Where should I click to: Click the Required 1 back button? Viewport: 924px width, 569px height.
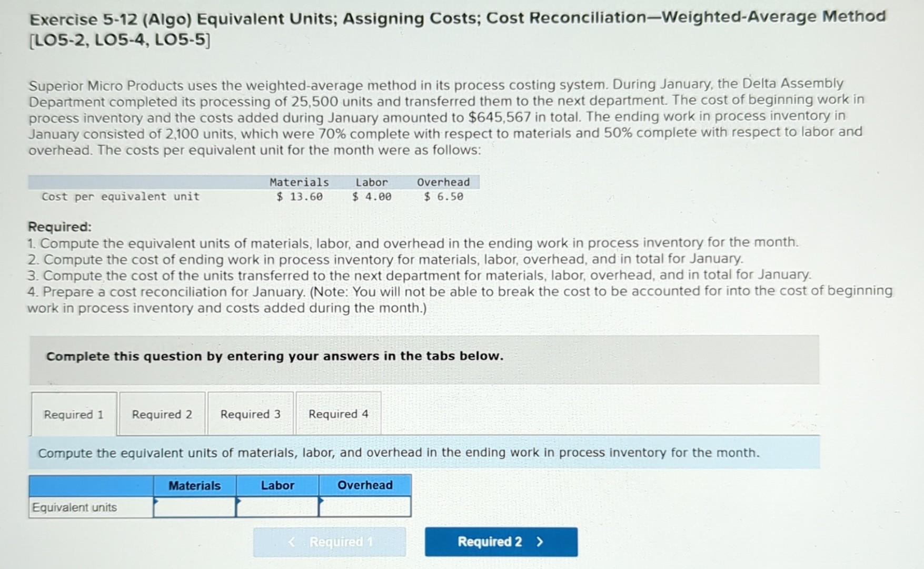click(x=330, y=542)
